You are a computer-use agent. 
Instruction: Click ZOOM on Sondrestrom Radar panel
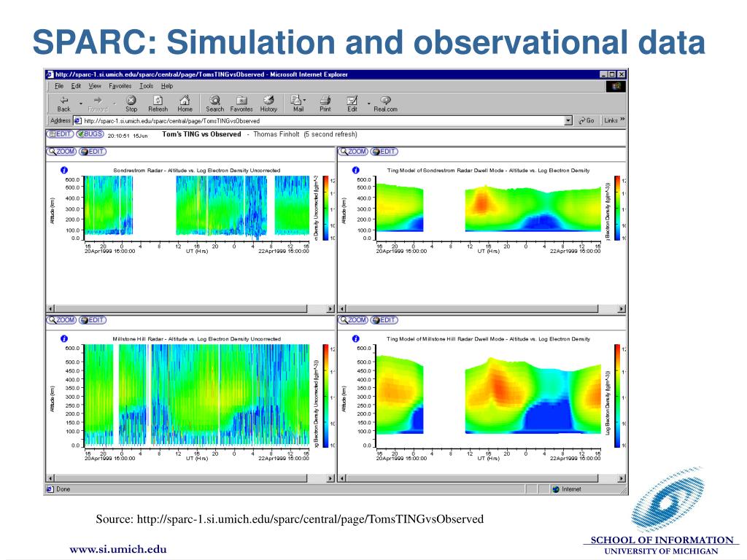(61, 152)
